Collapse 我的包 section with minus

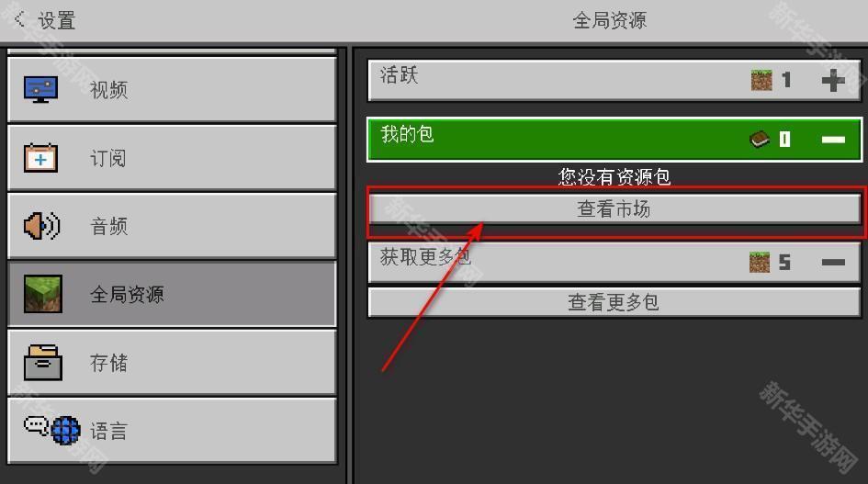833,140
